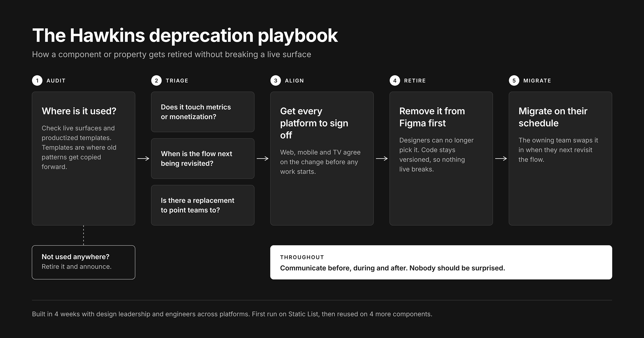Click the title "The Hawkins deprecation playbook"
644x338 pixels.
coord(185,36)
